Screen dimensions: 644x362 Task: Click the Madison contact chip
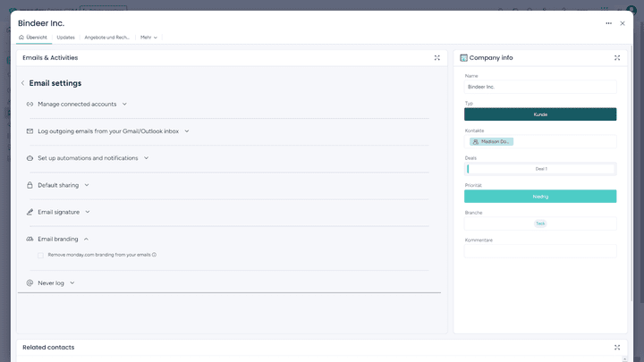(492, 141)
